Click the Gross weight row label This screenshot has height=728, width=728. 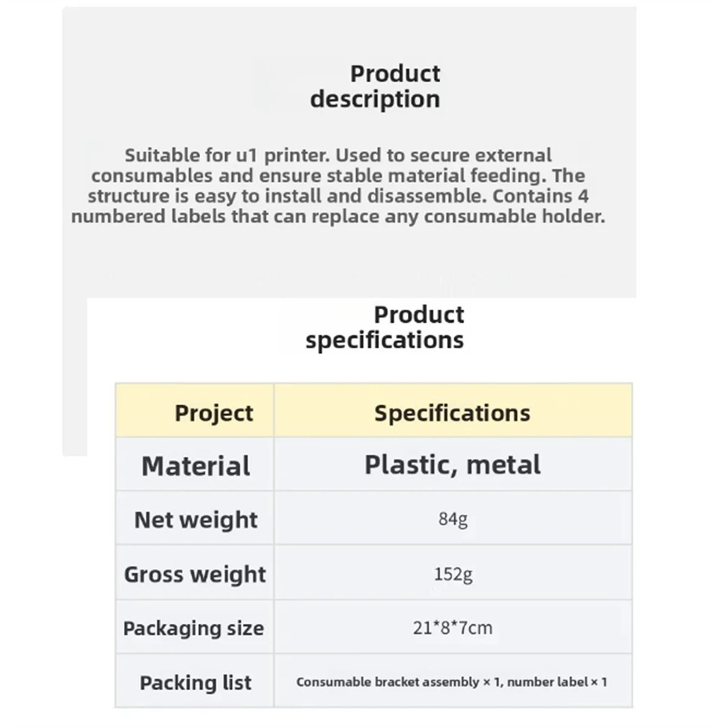pos(195,574)
